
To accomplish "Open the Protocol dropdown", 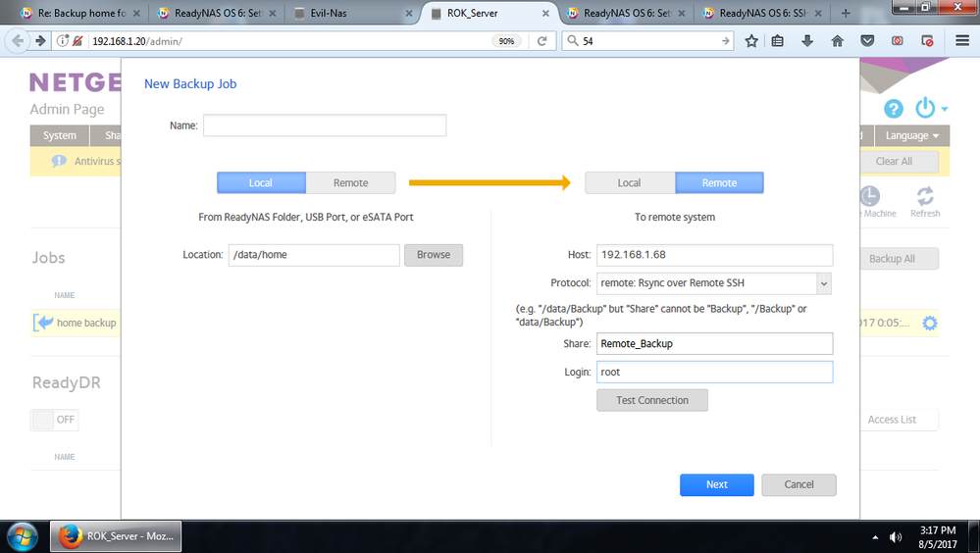I will [824, 283].
